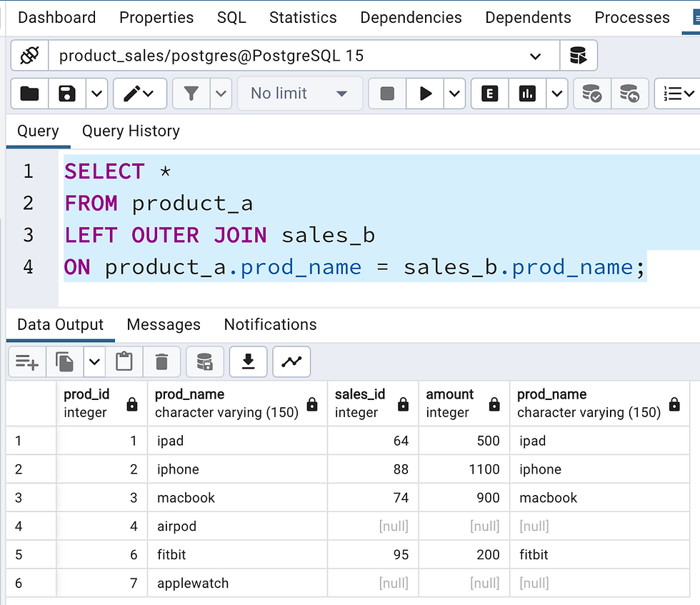Select result row number 1
Image resolution: width=700 pixels, height=605 pixels.
pyautogui.click(x=31, y=441)
